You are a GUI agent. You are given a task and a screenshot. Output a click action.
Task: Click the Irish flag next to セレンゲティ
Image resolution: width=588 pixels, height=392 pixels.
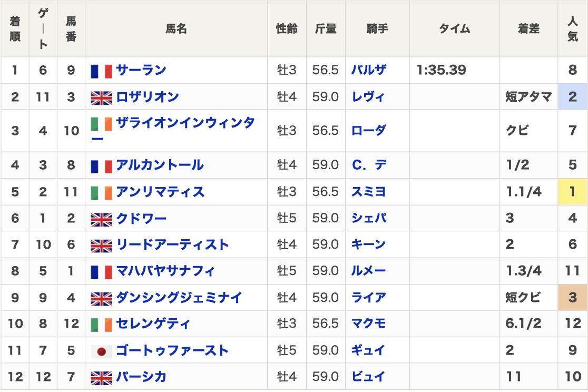click(101, 325)
